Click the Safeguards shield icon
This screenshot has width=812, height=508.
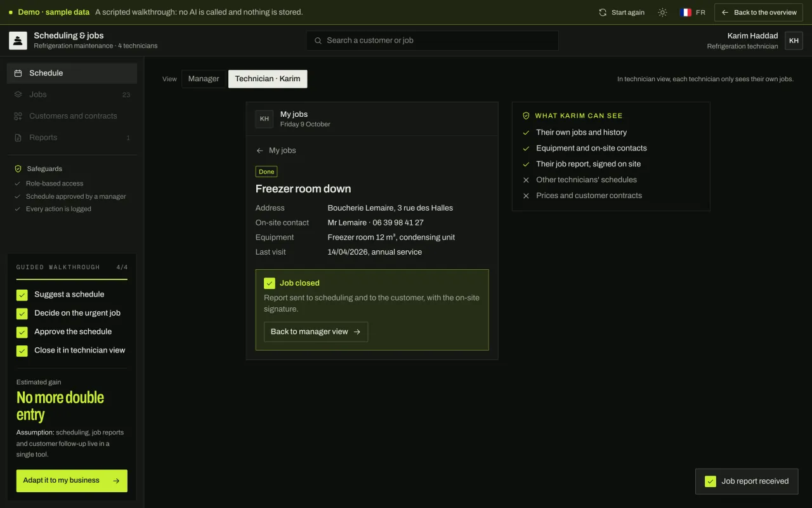coord(18,169)
